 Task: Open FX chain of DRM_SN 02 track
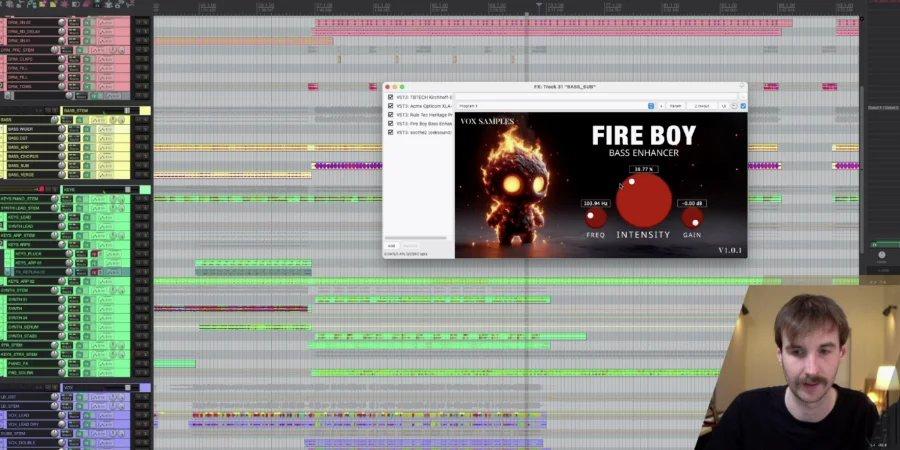[87, 22]
